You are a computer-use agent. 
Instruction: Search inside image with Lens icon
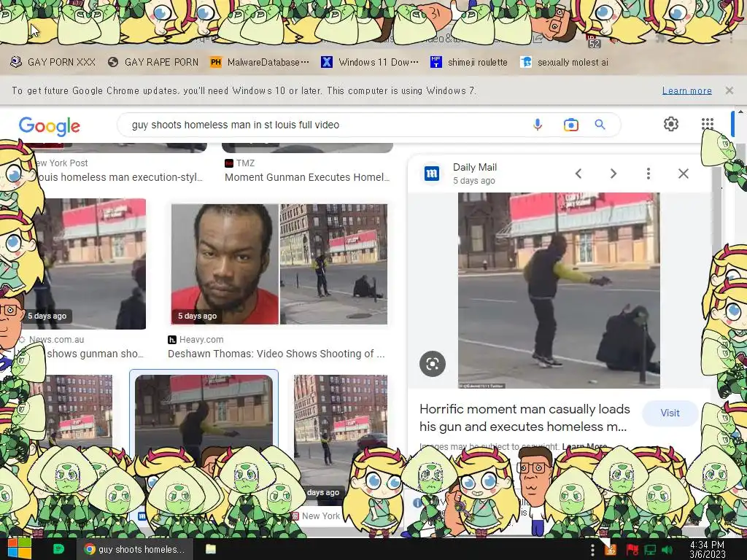pyautogui.click(x=432, y=364)
